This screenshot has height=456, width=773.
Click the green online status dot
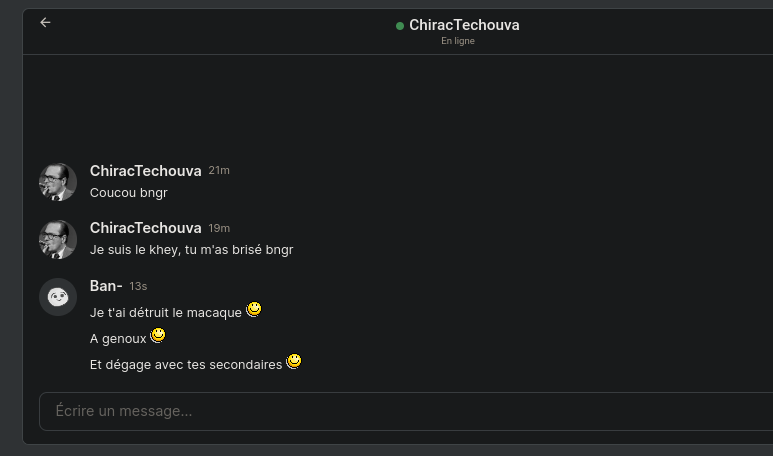(400, 26)
